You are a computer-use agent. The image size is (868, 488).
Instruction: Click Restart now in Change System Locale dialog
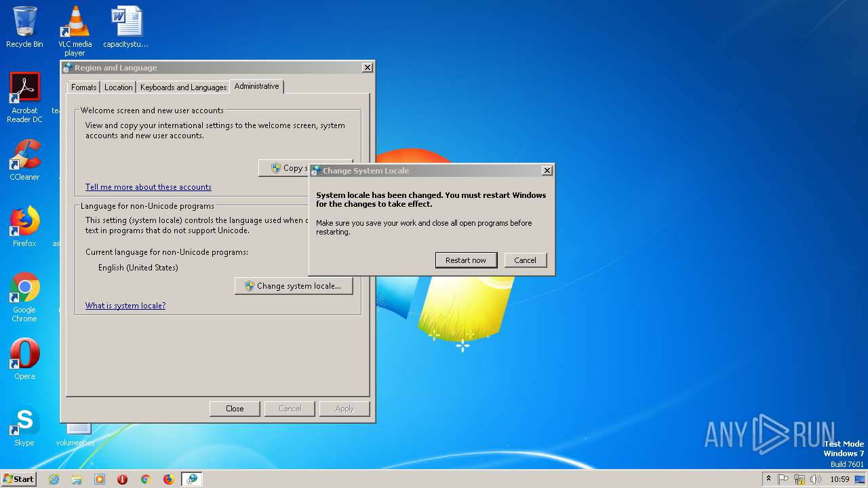pos(466,260)
